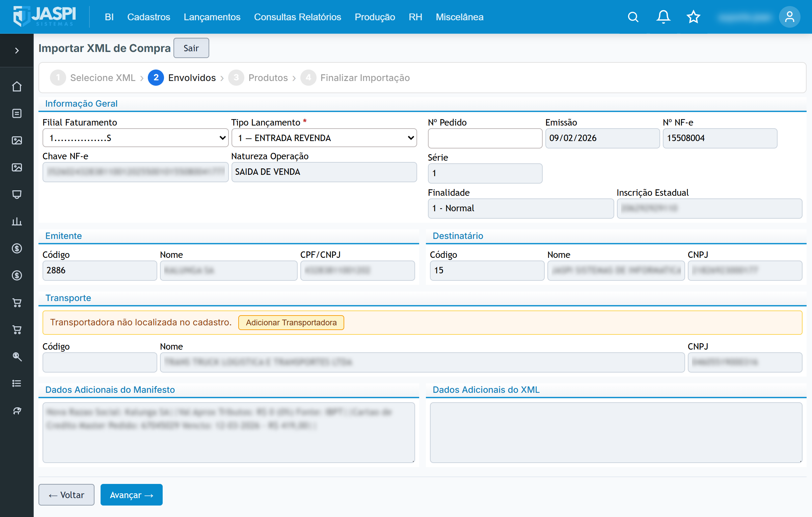
Task: Open the BI menu
Action: [109, 17]
